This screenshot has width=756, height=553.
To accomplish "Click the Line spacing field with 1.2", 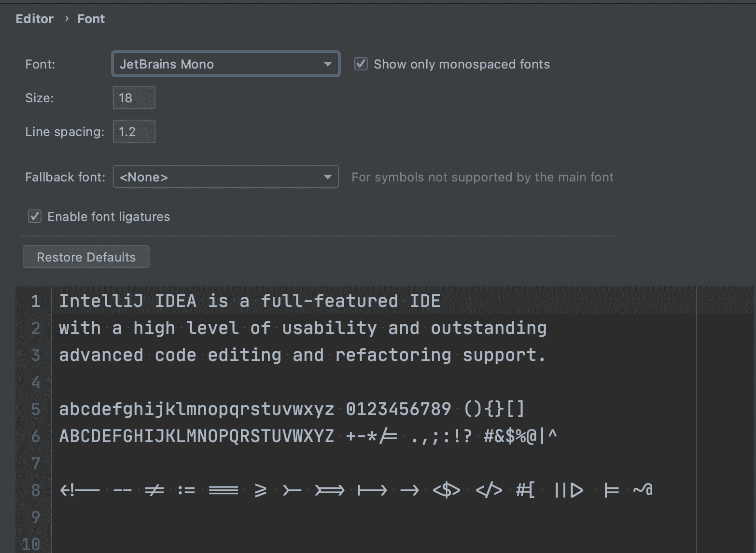I will (x=134, y=132).
